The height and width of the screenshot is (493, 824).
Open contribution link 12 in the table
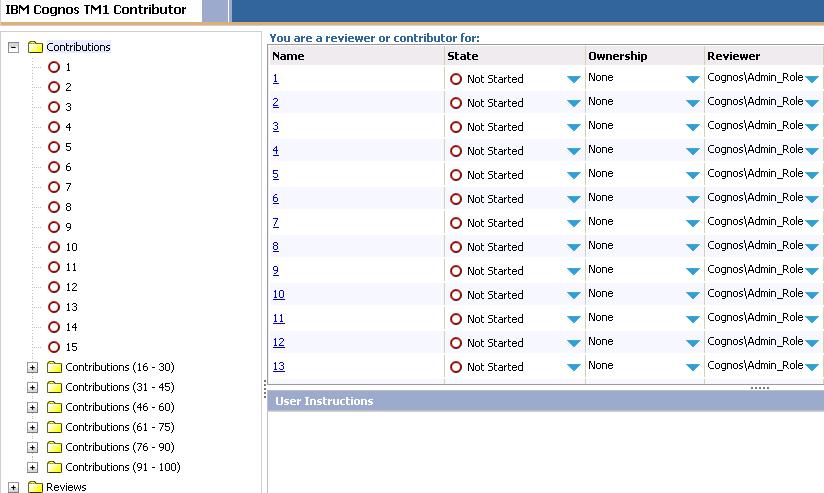pos(279,343)
